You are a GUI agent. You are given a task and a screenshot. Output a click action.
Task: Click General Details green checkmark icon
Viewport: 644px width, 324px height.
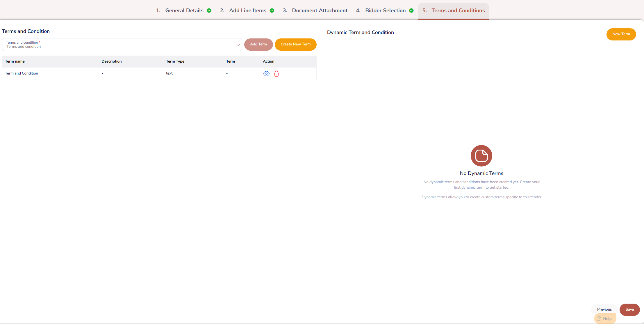tap(209, 10)
